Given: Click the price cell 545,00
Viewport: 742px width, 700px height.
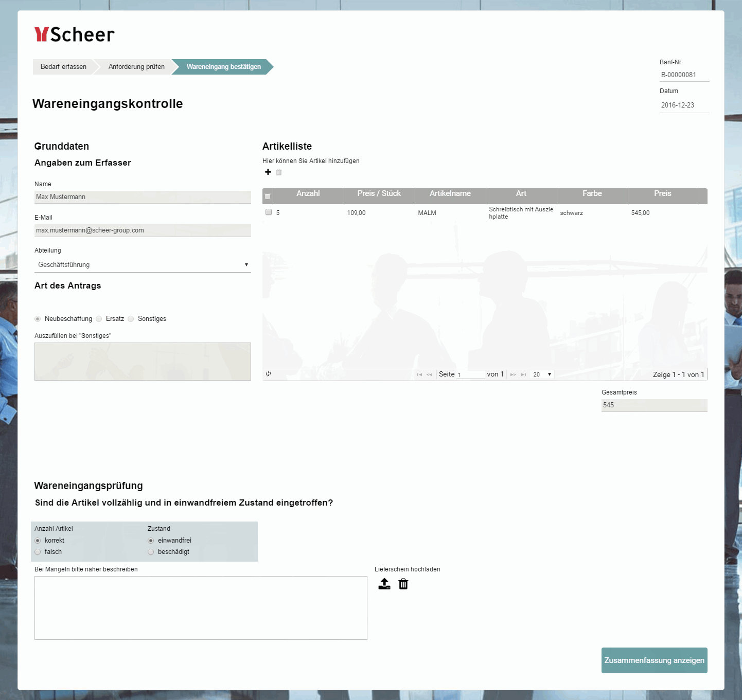Looking at the screenshot, I should click(x=663, y=213).
